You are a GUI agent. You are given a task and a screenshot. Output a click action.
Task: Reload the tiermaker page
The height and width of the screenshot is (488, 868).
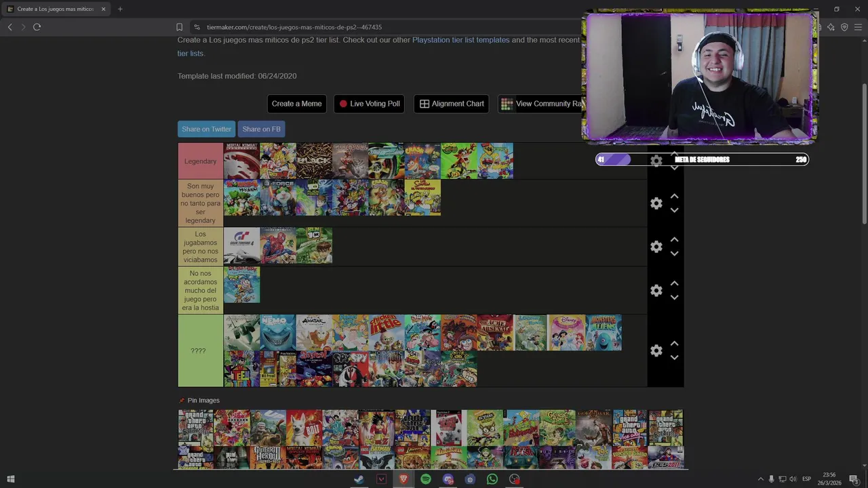pyautogui.click(x=37, y=27)
